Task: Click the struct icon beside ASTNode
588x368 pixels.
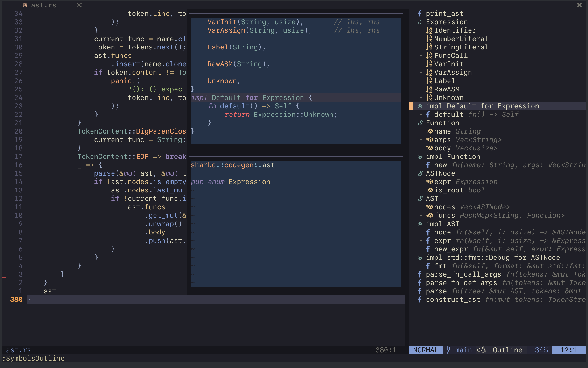Action: coord(420,173)
